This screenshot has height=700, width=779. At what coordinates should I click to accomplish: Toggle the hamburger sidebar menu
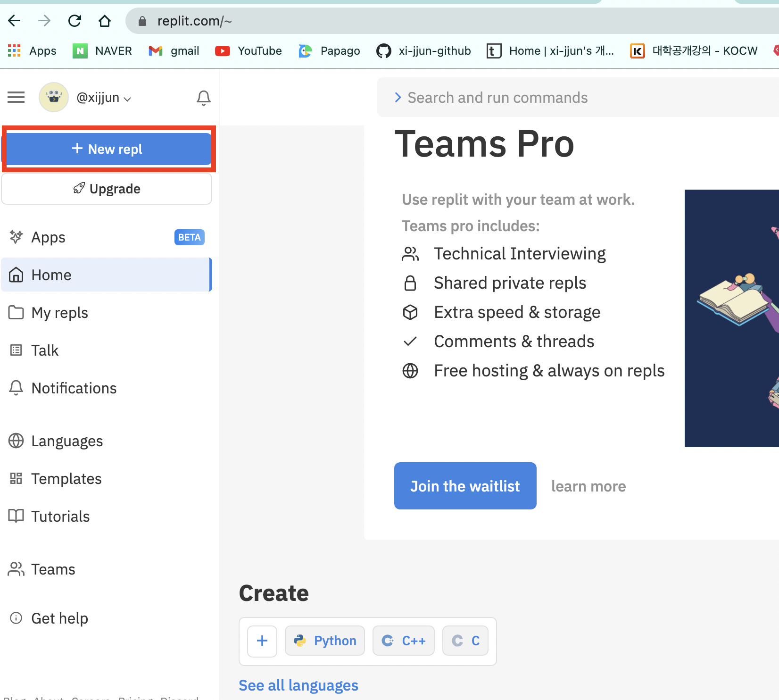pyautogui.click(x=16, y=97)
